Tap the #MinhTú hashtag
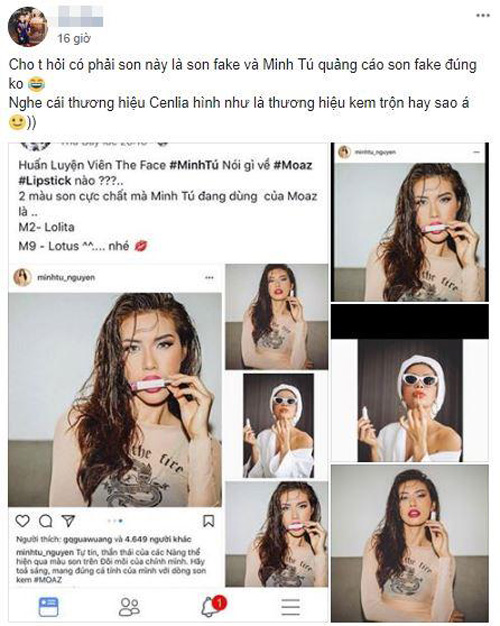This screenshot has width=500, height=626. [x=194, y=165]
